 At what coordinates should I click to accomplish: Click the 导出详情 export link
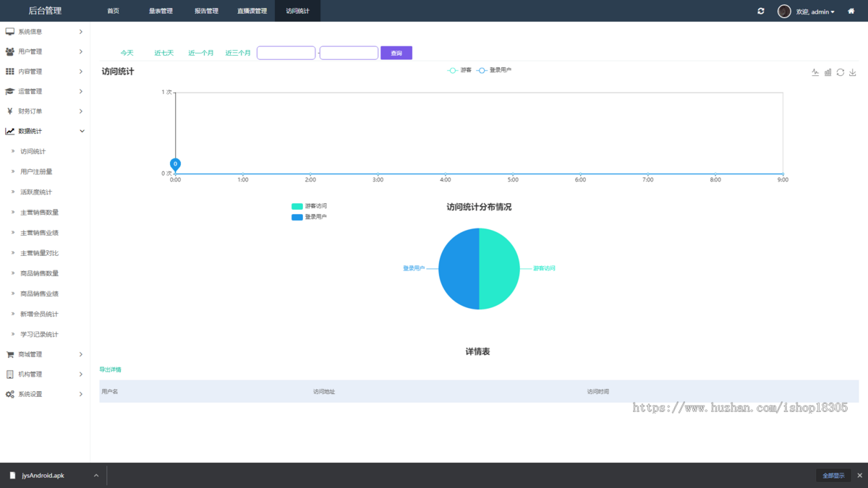[111, 369]
